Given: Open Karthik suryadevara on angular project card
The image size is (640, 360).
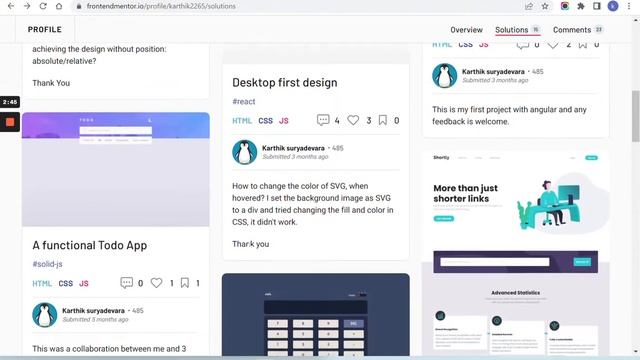Looking at the screenshot, I should pyautogui.click(x=493, y=71).
